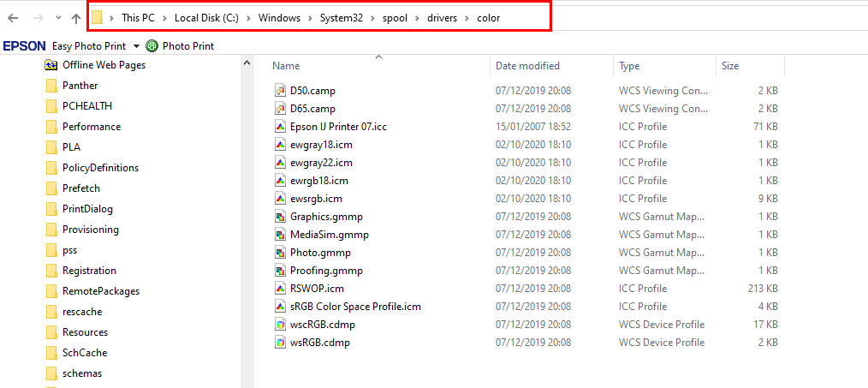Click the Back navigation arrow
The height and width of the screenshot is (388, 868).
coord(13,18)
